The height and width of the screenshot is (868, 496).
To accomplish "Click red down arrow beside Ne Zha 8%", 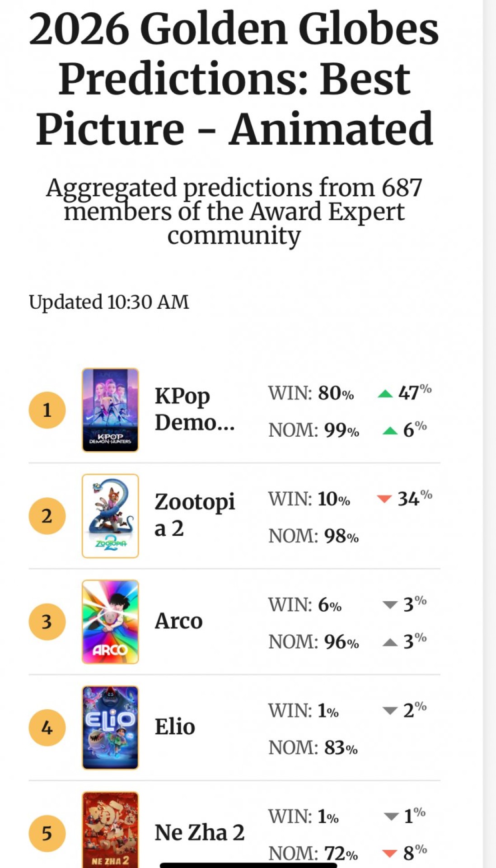I will (389, 854).
